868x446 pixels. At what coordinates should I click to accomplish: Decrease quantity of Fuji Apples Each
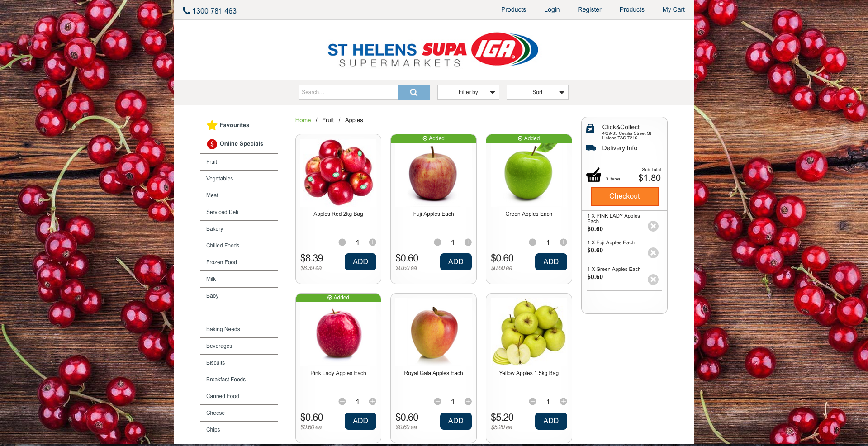437,242
